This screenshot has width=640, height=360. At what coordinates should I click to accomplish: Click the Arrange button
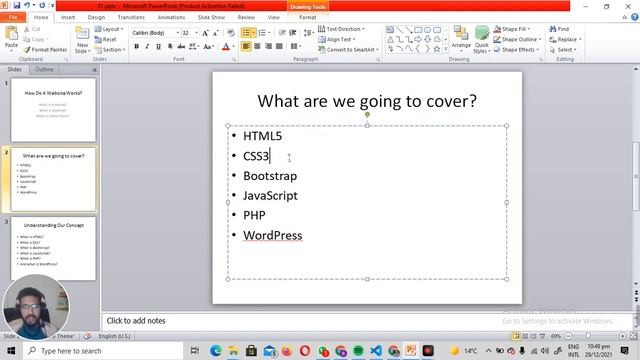click(461, 39)
